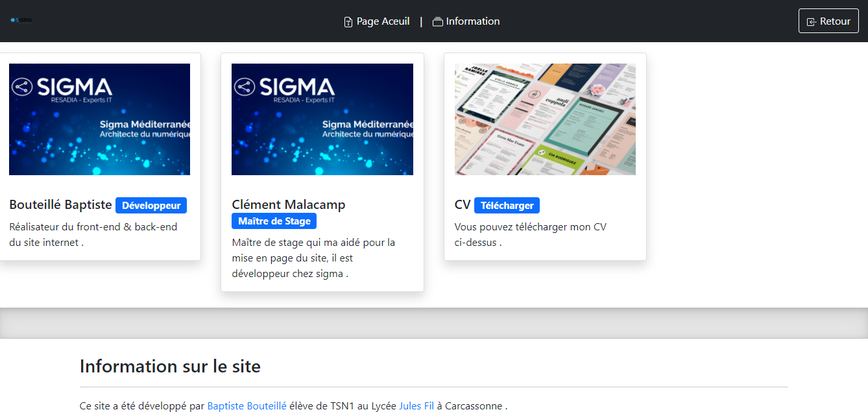Open the Jules Fil link
Image resolution: width=868 pixels, height=412 pixels.
(416, 406)
